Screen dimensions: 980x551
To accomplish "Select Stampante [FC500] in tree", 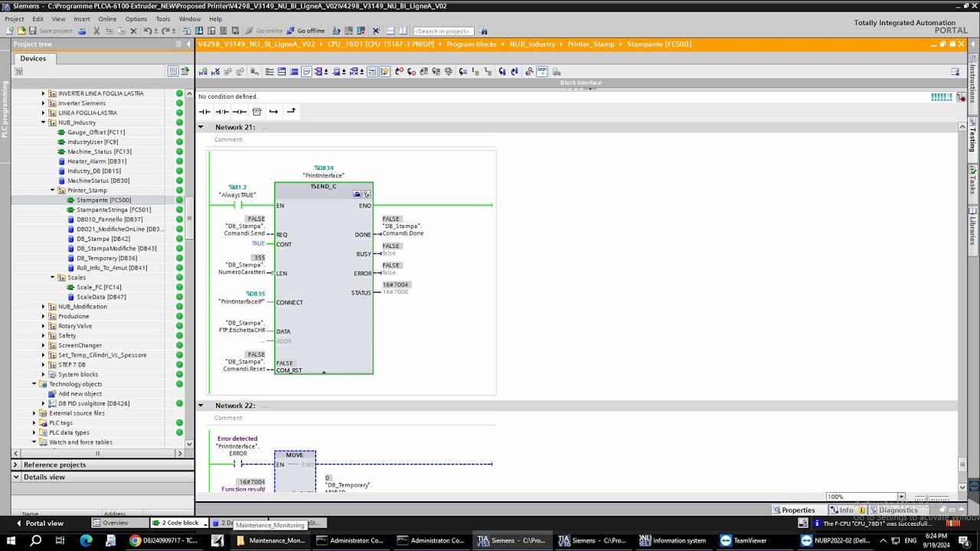I will (x=103, y=200).
